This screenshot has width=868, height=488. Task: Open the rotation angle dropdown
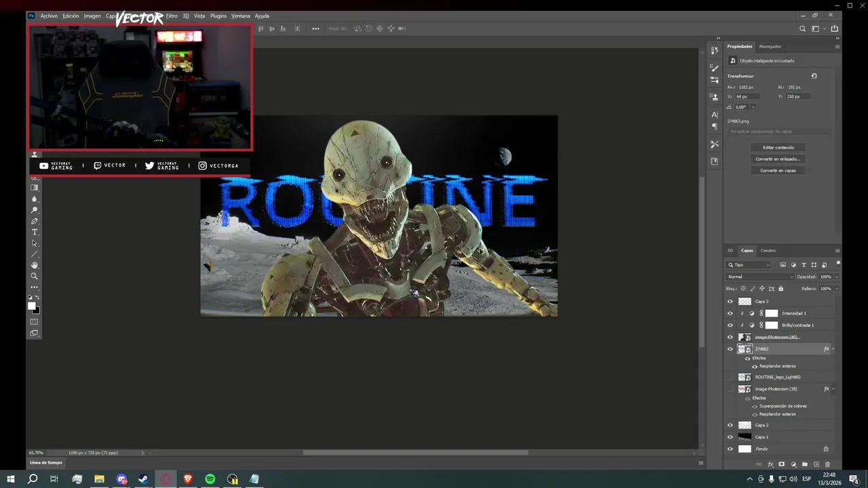753,107
